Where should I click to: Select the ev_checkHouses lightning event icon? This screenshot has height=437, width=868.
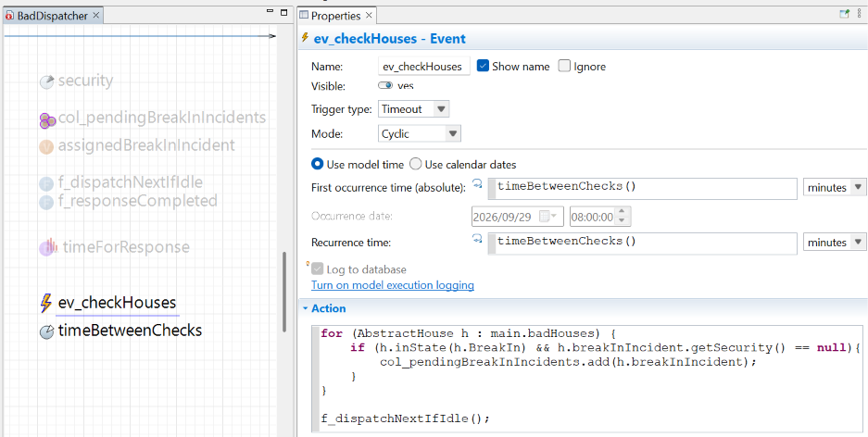coord(46,303)
